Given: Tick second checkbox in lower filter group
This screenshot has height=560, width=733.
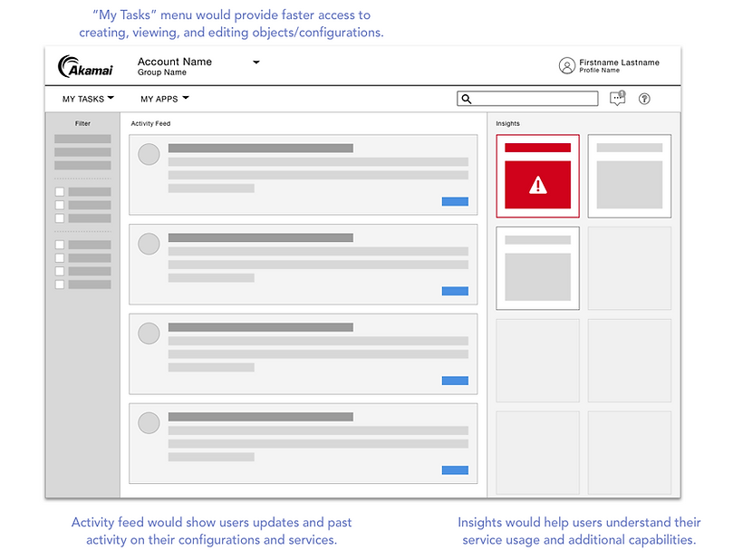Looking at the screenshot, I should [x=60, y=258].
